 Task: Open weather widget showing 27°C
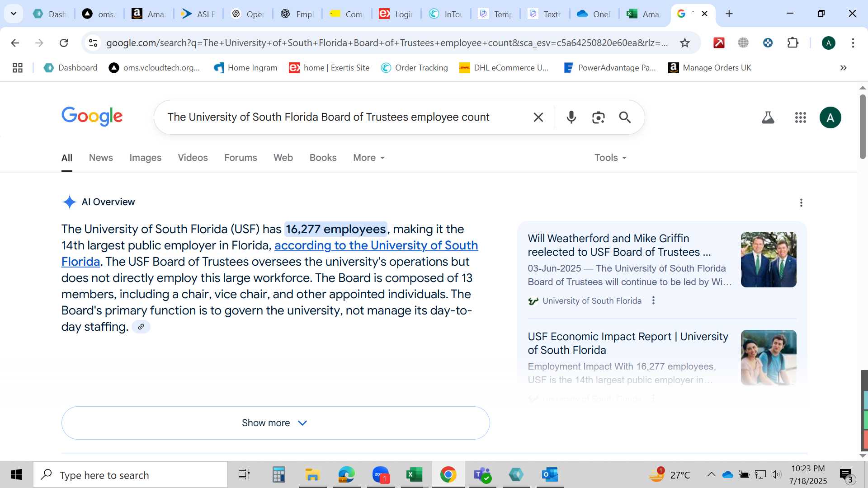point(670,475)
